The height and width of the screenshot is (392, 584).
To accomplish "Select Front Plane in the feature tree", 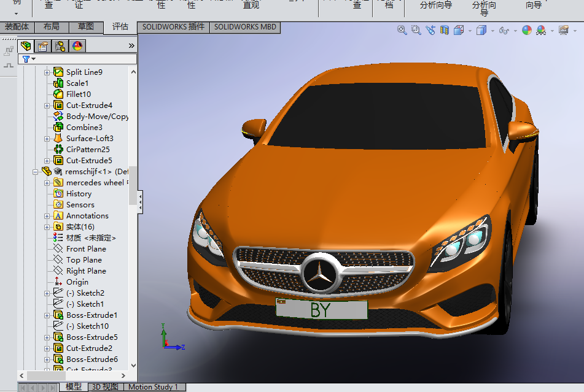I will (x=86, y=249).
